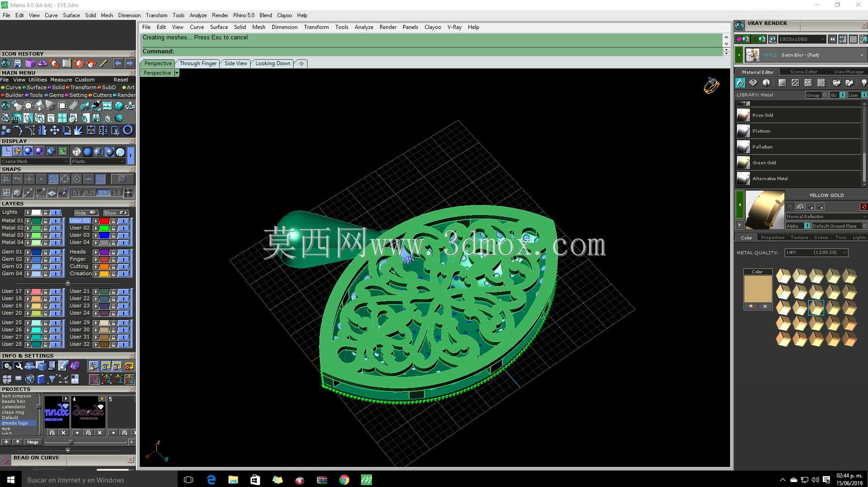The width and height of the screenshot is (868, 487).
Task: Toggle the GV library switch
Action: point(838,95)
